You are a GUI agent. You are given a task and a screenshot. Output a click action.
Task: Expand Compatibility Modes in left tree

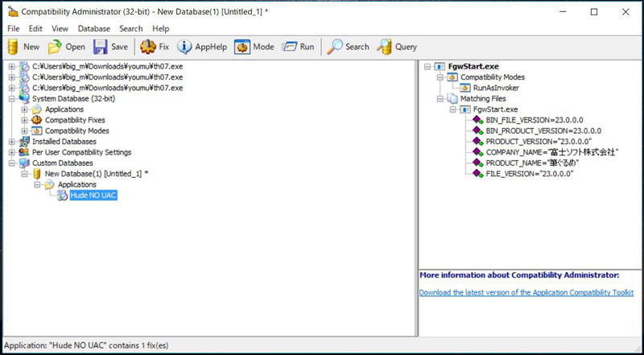coord(24,130)
